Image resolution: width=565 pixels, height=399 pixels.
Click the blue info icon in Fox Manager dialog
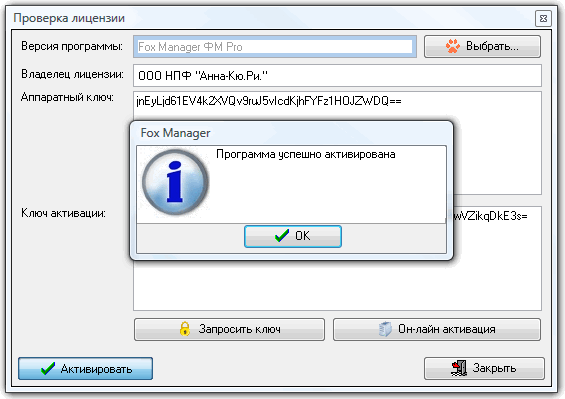tap(175, 182)
